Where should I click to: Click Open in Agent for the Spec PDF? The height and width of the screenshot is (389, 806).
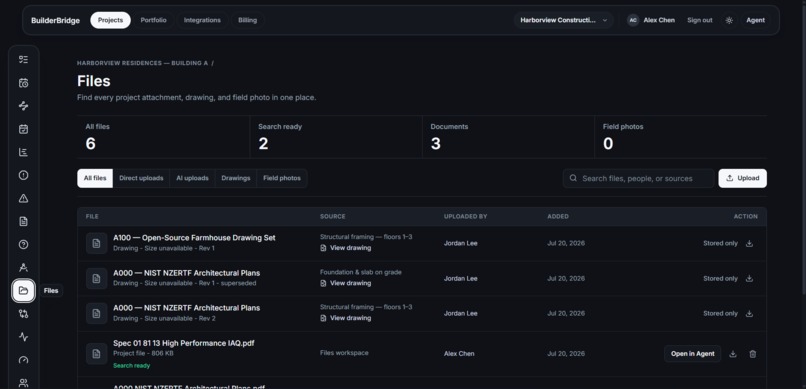pos(692,354)
